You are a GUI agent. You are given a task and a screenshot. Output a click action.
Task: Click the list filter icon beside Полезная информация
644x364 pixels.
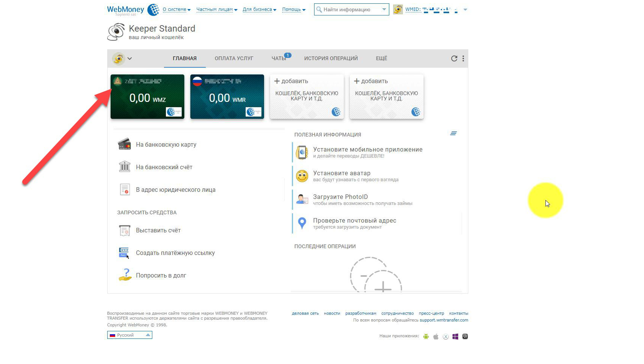pos(453,133)
